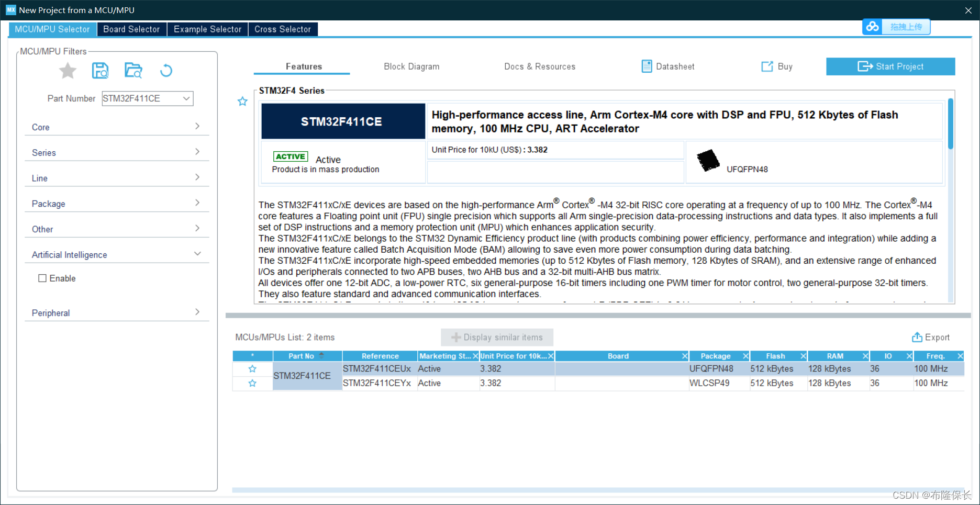
Task: Remove the Unit Price column
Action: point(551,356)
